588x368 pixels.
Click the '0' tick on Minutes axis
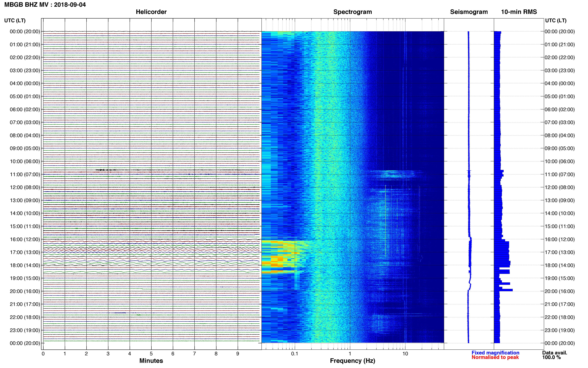coord(43,354)
